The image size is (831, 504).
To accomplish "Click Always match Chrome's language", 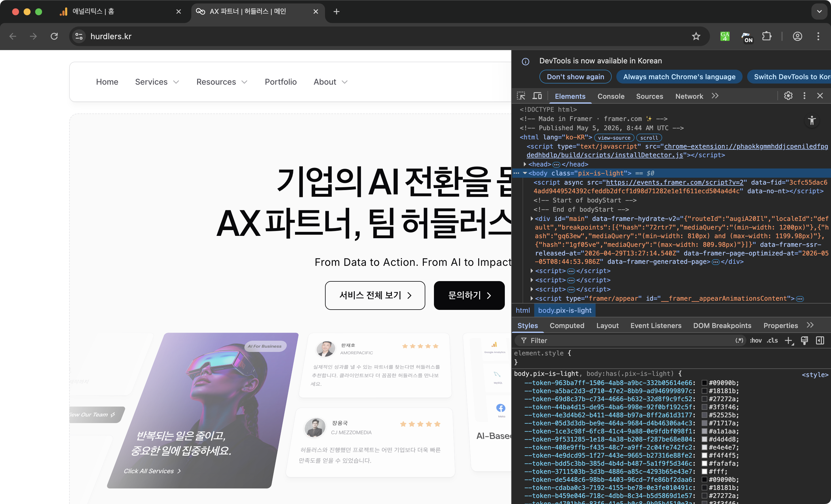I will [x=679, y=77].
